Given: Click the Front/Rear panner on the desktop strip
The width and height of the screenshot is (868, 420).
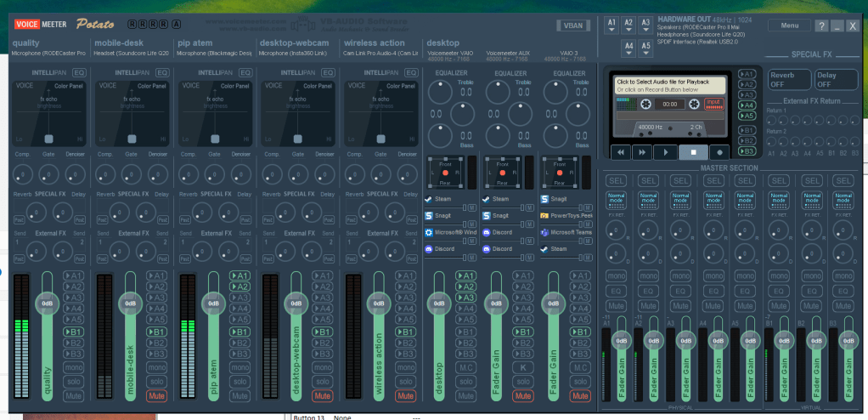Looking at the screenshot, I should click(446, 173).
